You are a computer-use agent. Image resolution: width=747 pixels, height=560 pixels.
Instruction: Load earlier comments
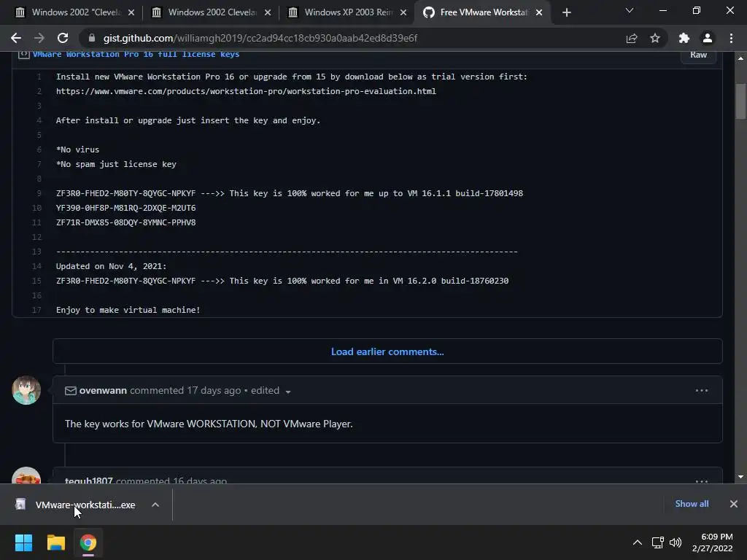click(387, 351)
